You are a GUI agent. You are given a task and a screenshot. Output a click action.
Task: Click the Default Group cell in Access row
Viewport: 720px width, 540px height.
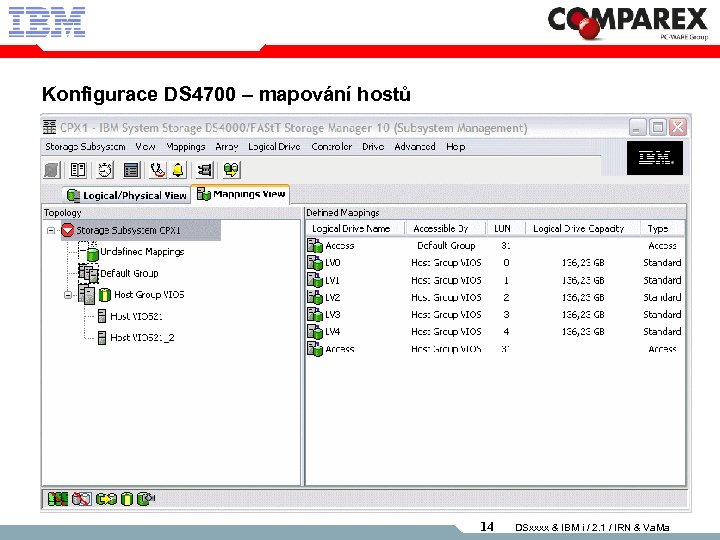tap(446, 246)
